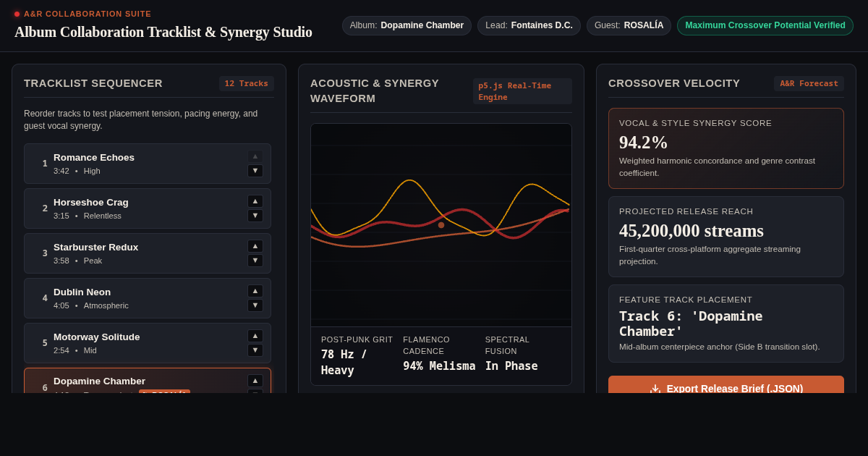
Task: Open the Vocal & Style Synergy Score card
Action: click(726, 148)
